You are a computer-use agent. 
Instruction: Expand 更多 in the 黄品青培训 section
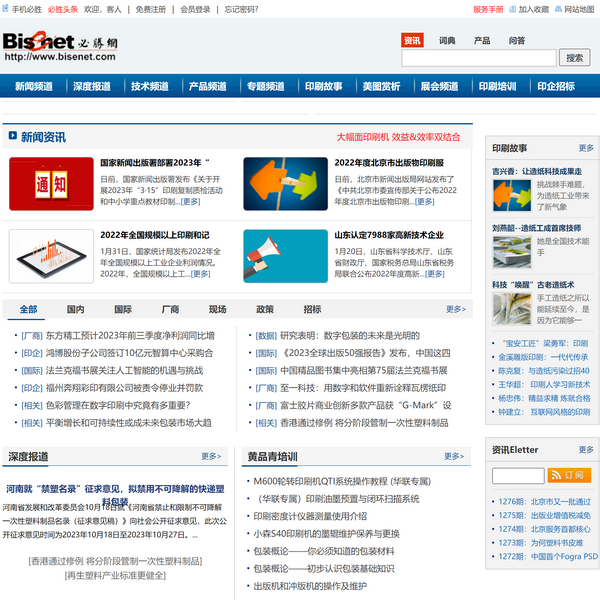[459, 456]
